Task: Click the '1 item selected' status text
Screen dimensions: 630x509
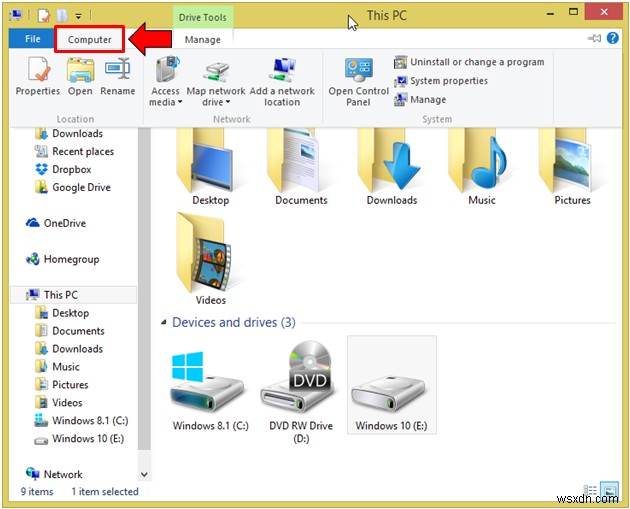Action: click(105, 492)
